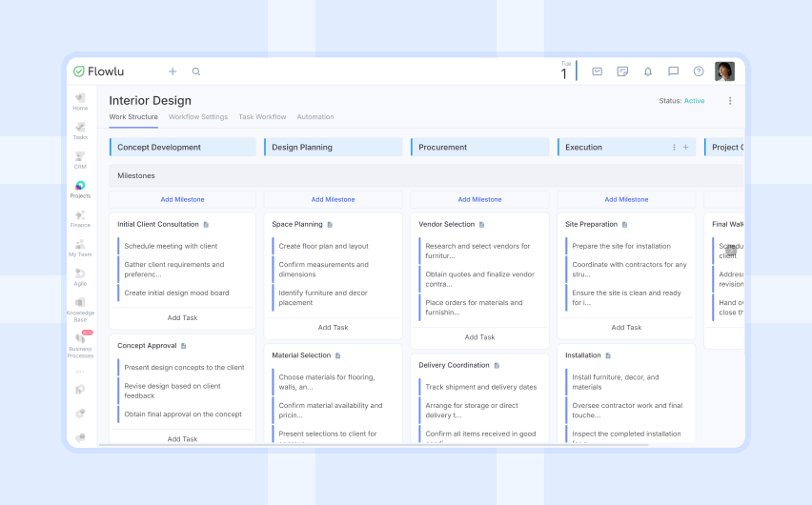
Task: Open the search magnifier icon
Action: coord(196,71)
